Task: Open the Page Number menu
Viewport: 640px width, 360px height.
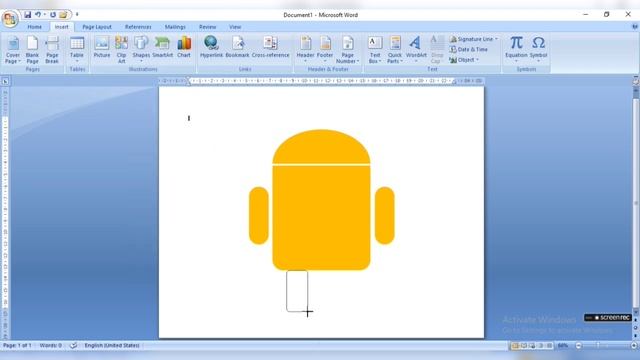Action: (x=348, y=49)
